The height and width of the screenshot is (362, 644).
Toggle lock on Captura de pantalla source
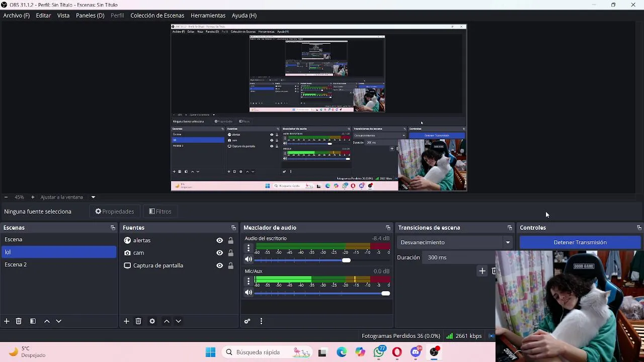point(231,265)
